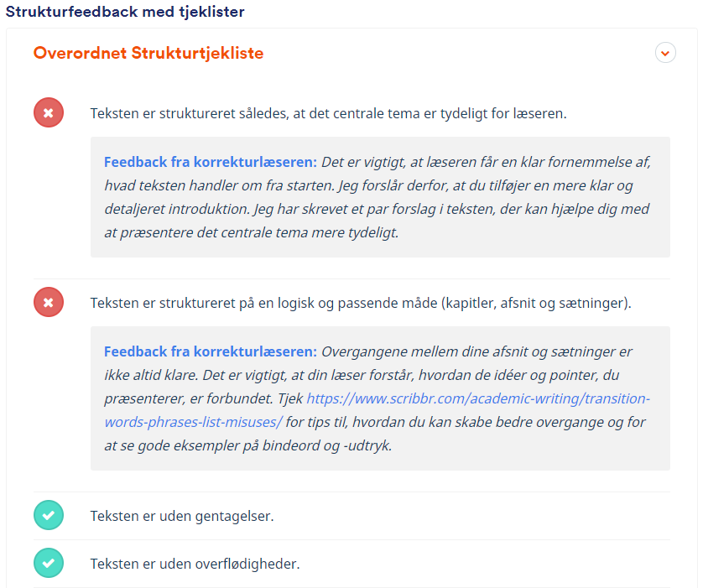
Task: Click green checkmark for uden gentagelser
Action: tap(49, 515)
